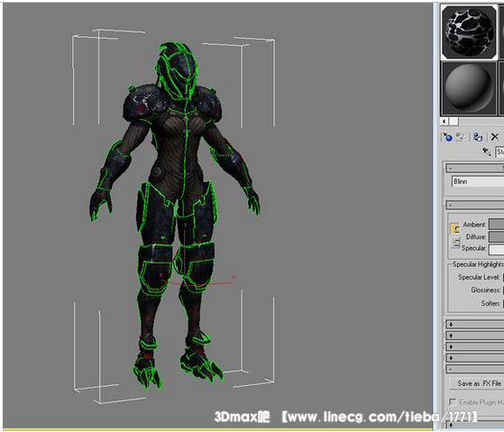Viewport: 504px width, 432px height.
Task: Click the Soften label
Action: click(490, 303)
